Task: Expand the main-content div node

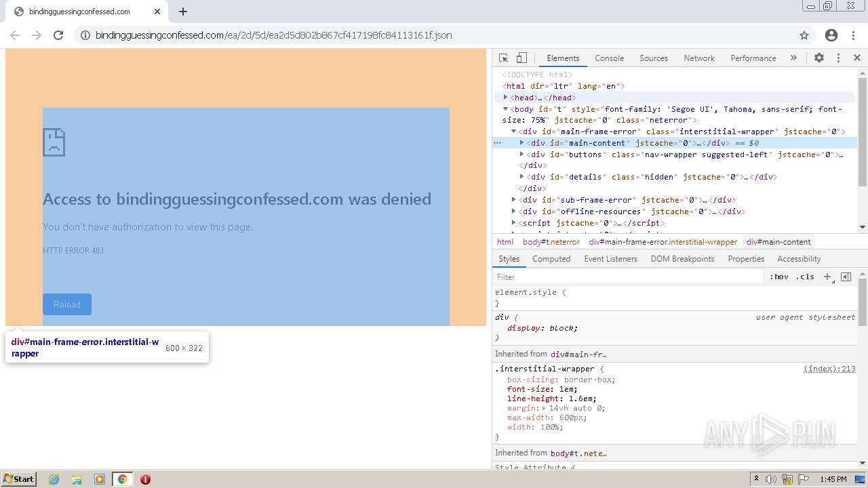Action: click(x=522, y=143)
